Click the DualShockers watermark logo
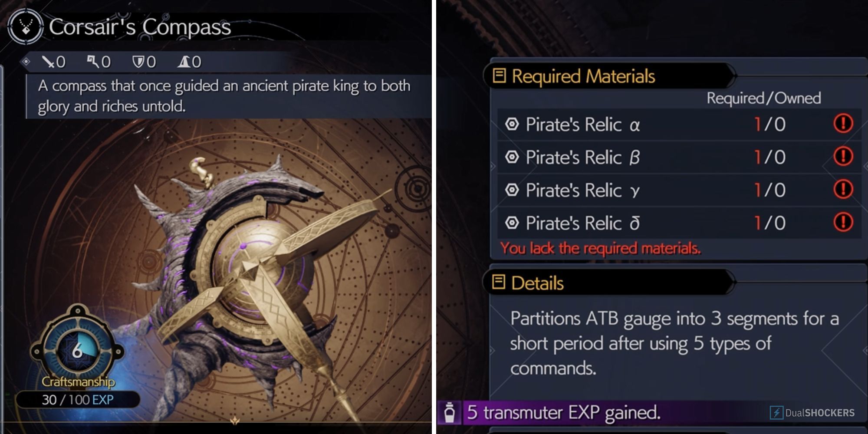The height and width of the screenshot is (434, 868). tap(812, 412)
